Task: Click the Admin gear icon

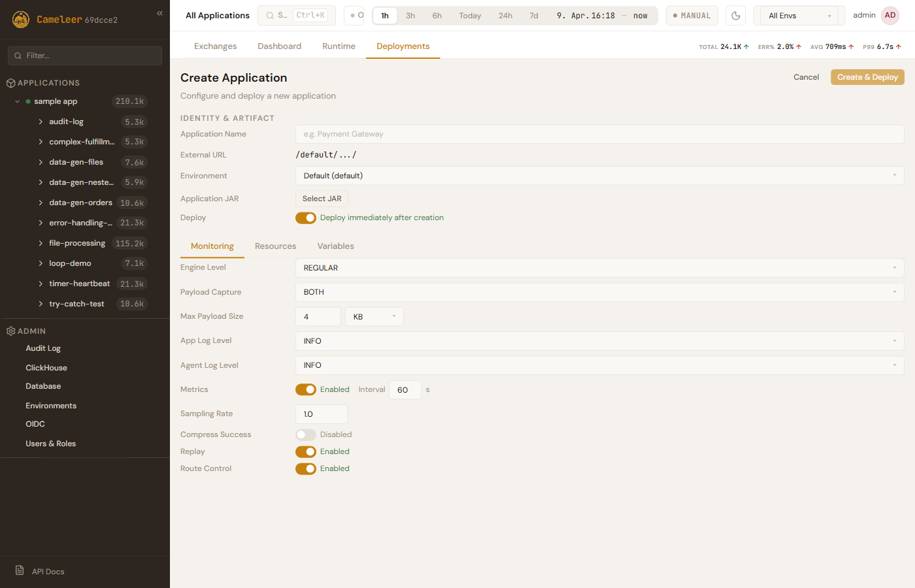Action: pos(10,331)
